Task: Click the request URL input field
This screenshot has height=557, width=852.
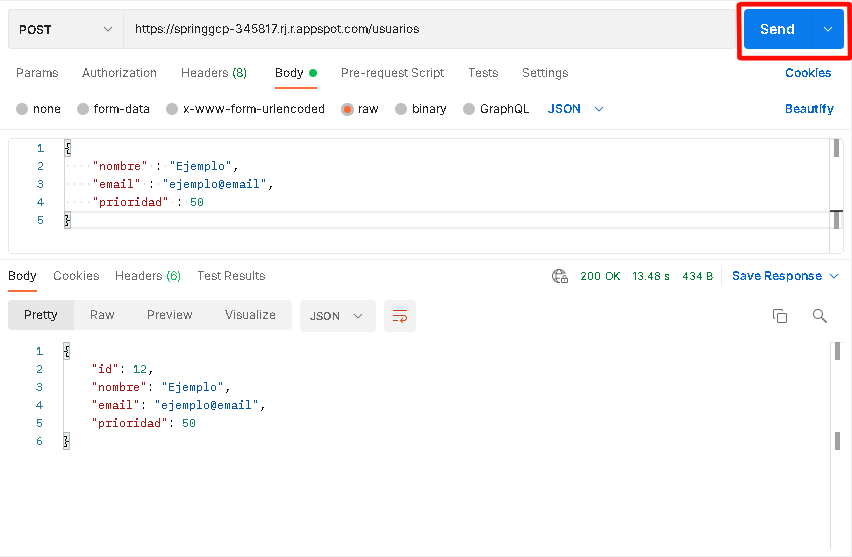Action: pos(429,29)
